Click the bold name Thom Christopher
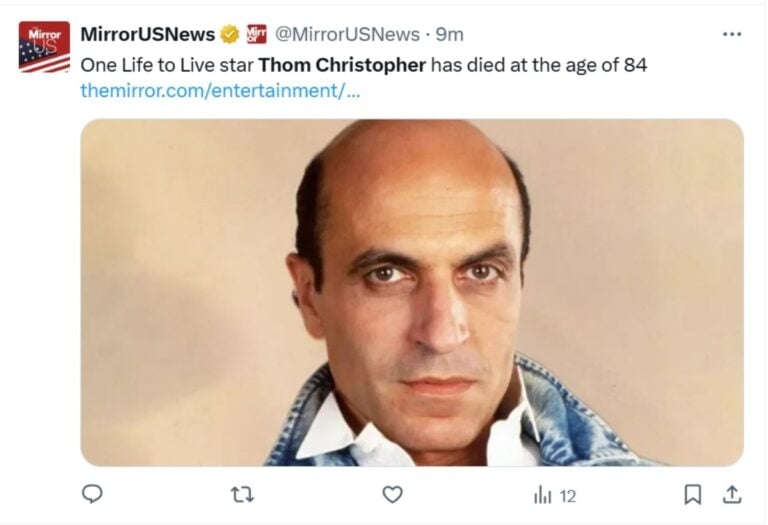Screen dimensions: 768x525 [342, 65]
